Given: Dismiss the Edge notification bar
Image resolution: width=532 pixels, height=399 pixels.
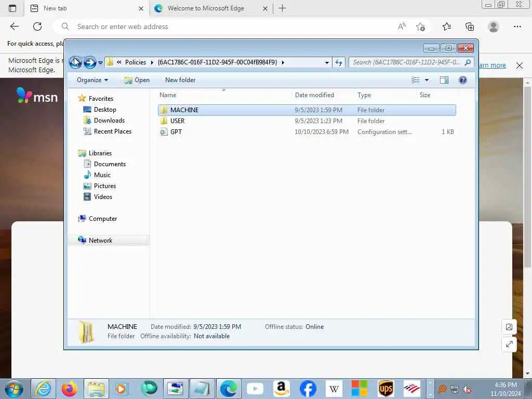Looking at the screenshot, I should point(520,65).
